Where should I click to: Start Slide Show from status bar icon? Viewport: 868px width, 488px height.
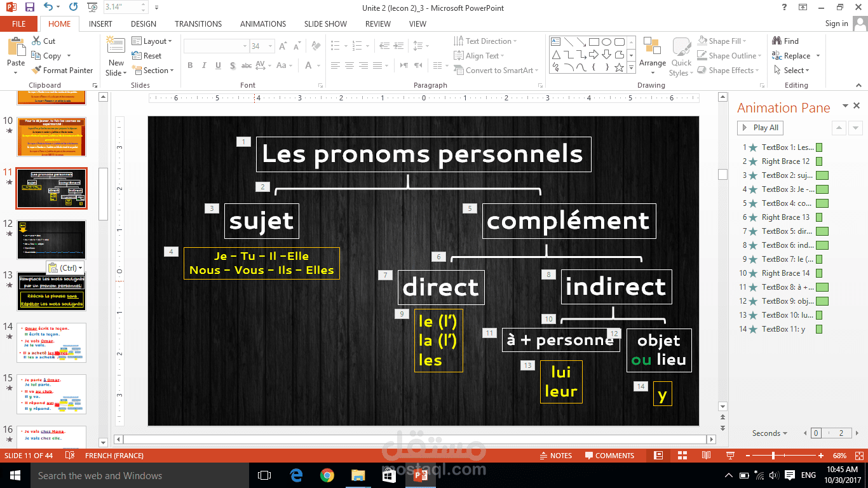[x=730, y=456]
